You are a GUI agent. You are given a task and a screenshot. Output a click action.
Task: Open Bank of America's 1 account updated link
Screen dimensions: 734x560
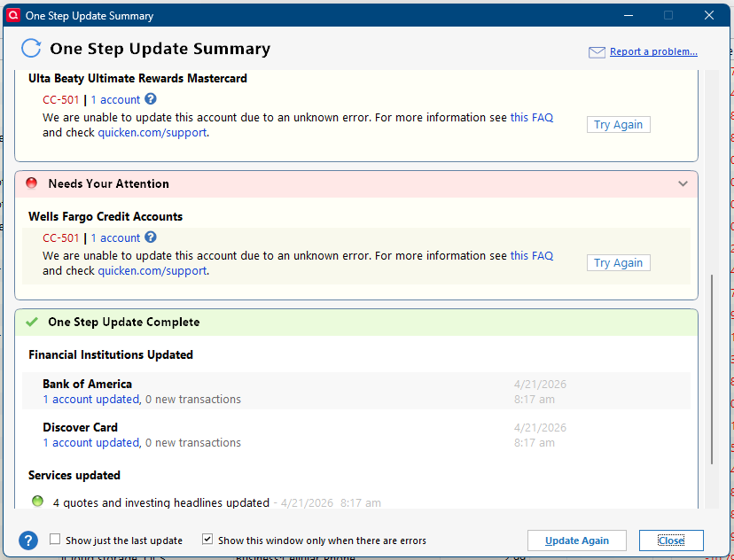tap(90, 399)
